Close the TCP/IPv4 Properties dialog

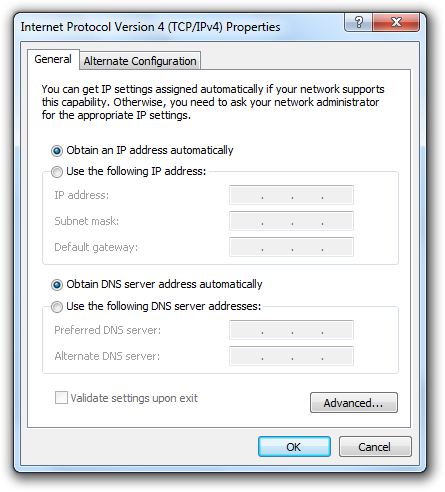coord(396,22)
